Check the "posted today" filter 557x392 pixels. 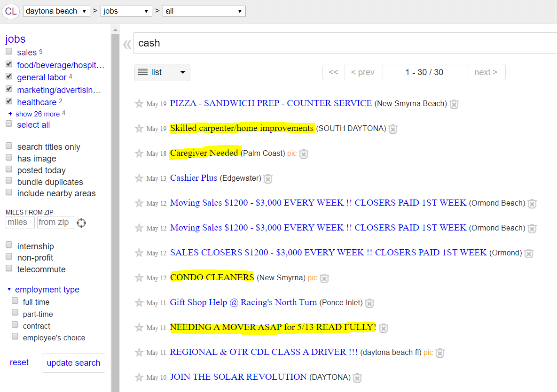coord(8,170)
